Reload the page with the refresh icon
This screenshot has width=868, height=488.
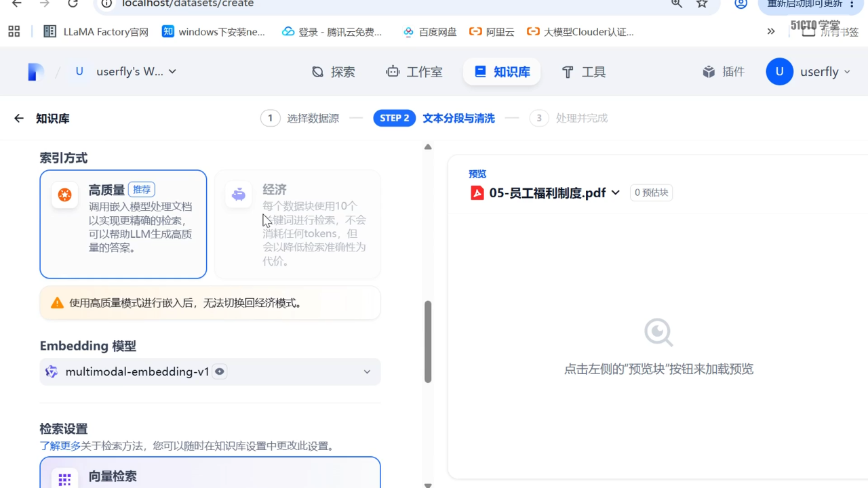tap(73, 4)
